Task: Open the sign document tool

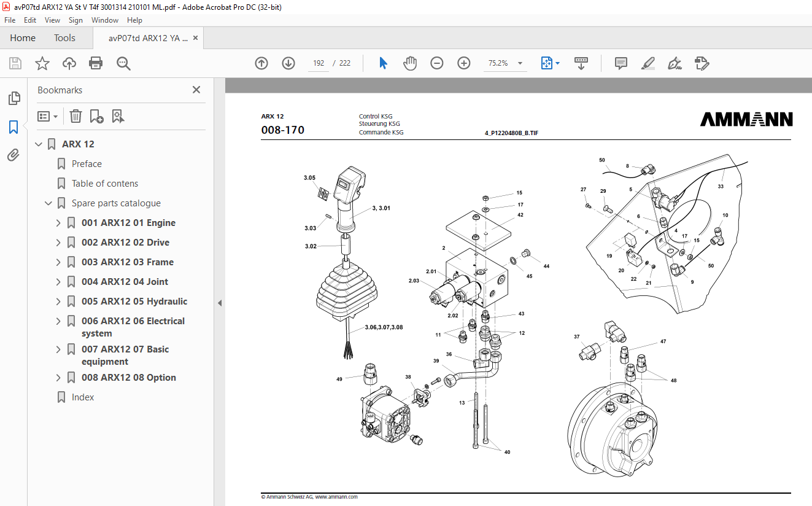Action: coord(675,63)
